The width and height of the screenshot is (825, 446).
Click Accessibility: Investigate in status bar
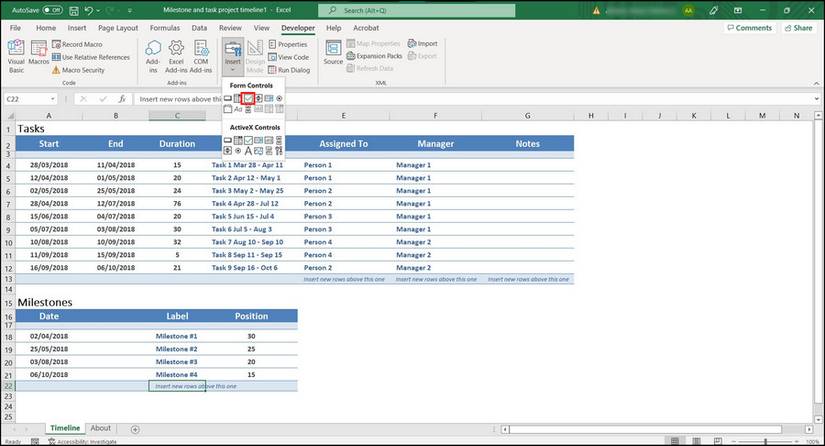click(x=83, y=441)
